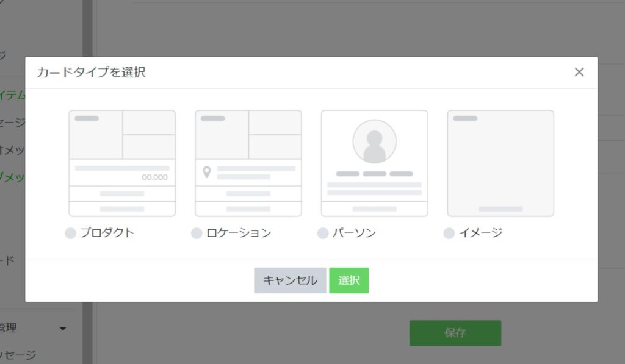Select the パーソン card preview
Viewport: 625px width, 364px height.
pyautogui.click(x=374, y=162)
